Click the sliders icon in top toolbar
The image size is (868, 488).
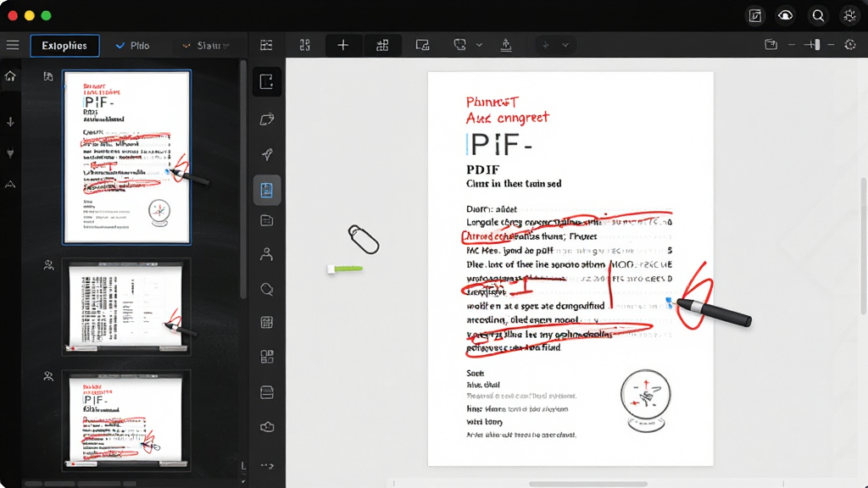coord(266,45)
